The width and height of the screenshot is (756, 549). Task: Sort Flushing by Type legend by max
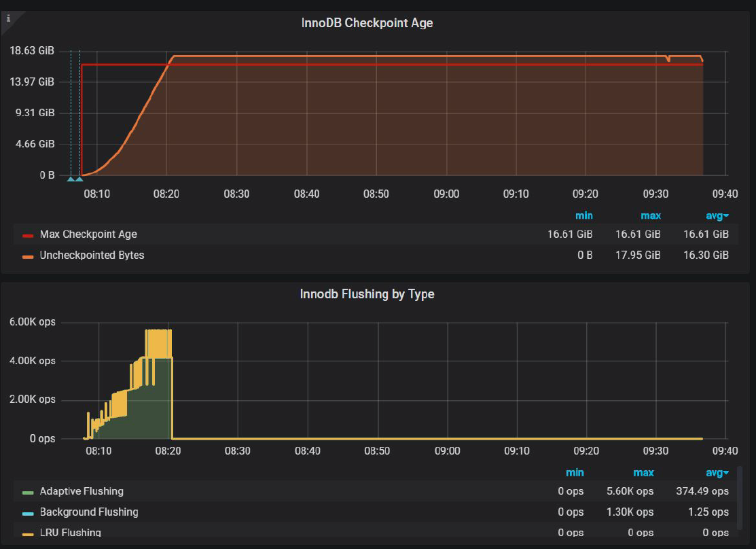(643, 473)
